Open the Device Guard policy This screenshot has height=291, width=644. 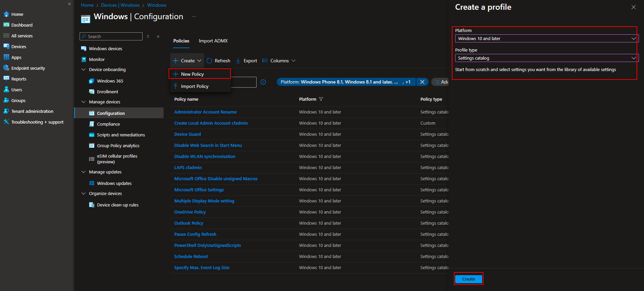point(187,134)
